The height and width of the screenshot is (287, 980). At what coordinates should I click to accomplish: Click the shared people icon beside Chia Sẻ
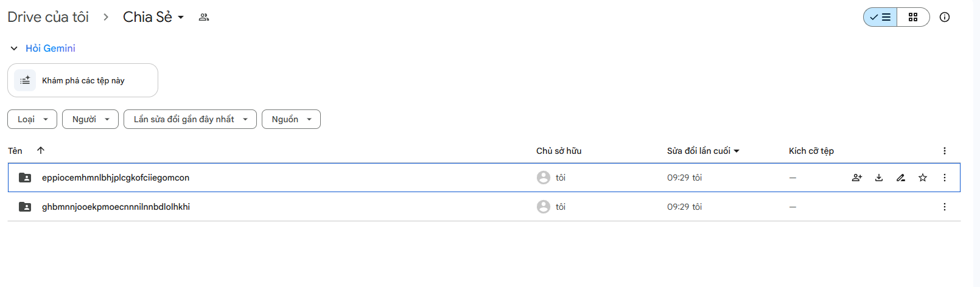pyautogui.click(x=204, y=17)
